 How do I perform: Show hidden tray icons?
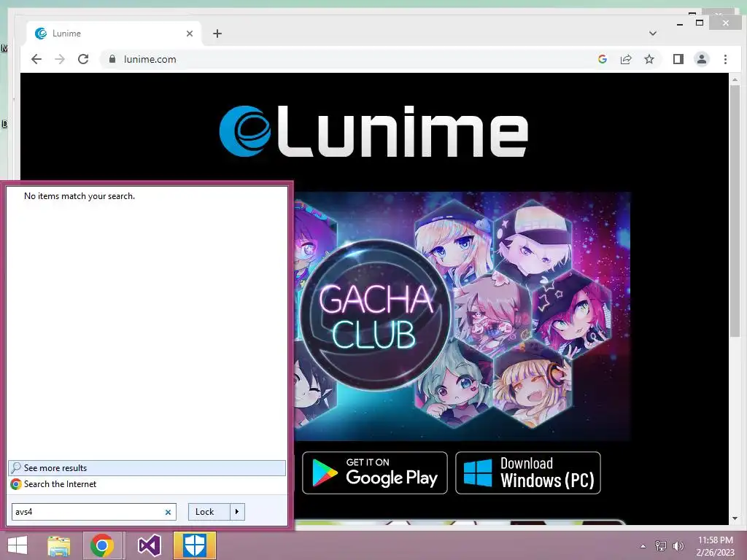click(643, 546)
